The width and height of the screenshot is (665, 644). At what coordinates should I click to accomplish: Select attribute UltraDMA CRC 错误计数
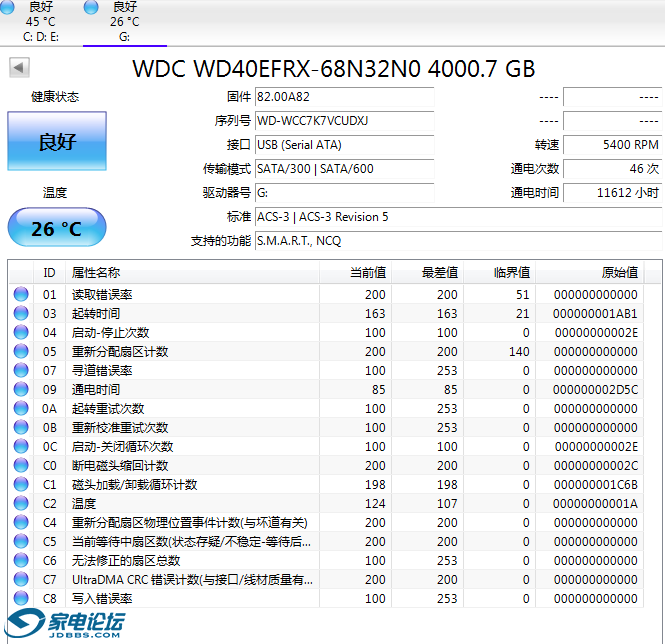(x=193, y=580)
